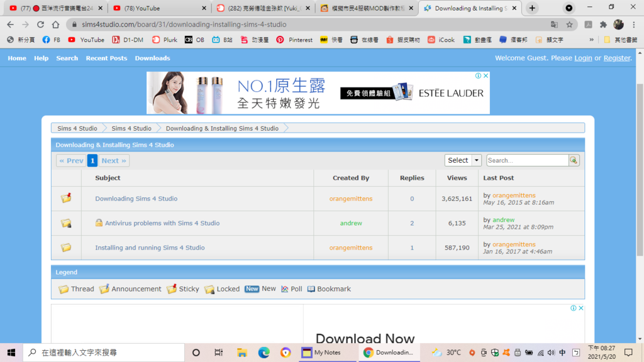Open the Extensions puzzle icon
Viewport: 644px width, 362px height.
pos(603,25)
